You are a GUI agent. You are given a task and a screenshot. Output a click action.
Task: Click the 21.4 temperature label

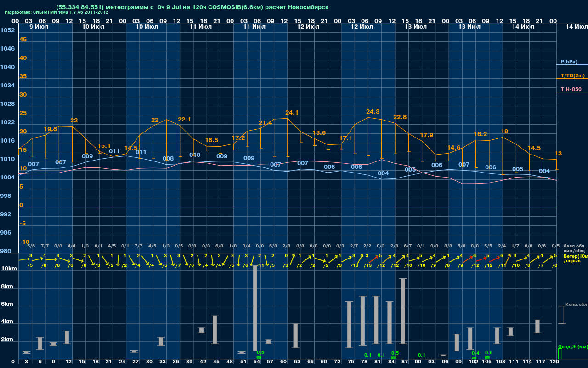265,123
